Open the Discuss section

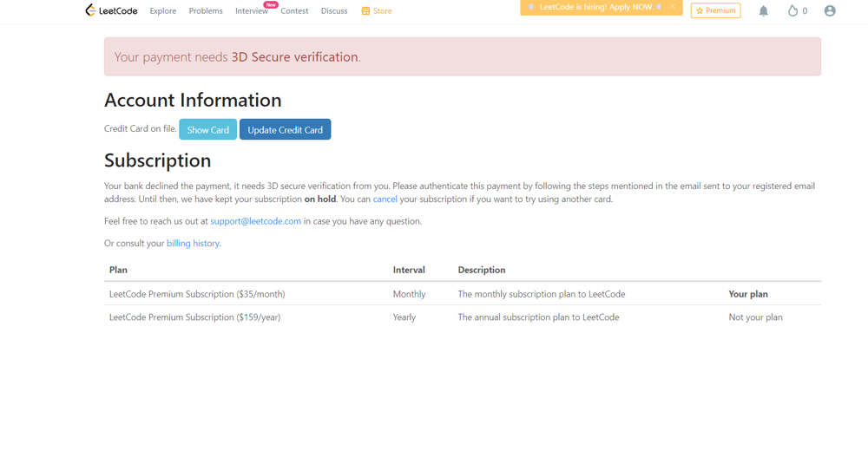tap(334, 11)
